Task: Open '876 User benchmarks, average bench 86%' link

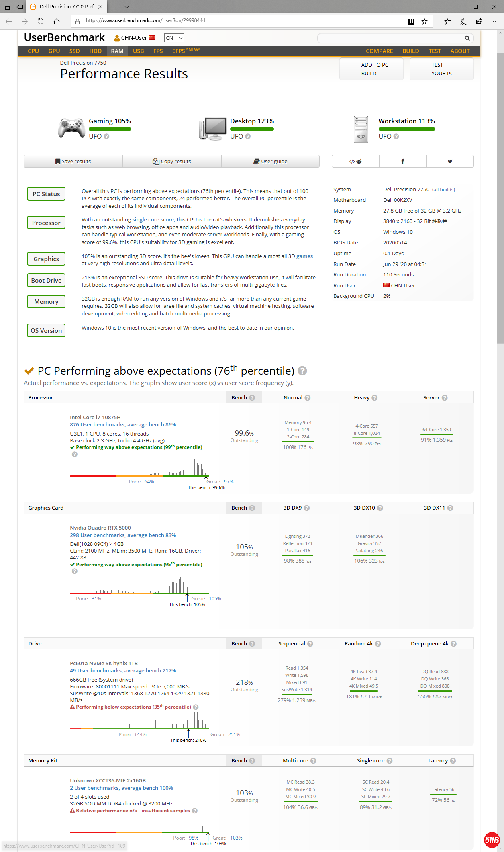Action: 123,424
